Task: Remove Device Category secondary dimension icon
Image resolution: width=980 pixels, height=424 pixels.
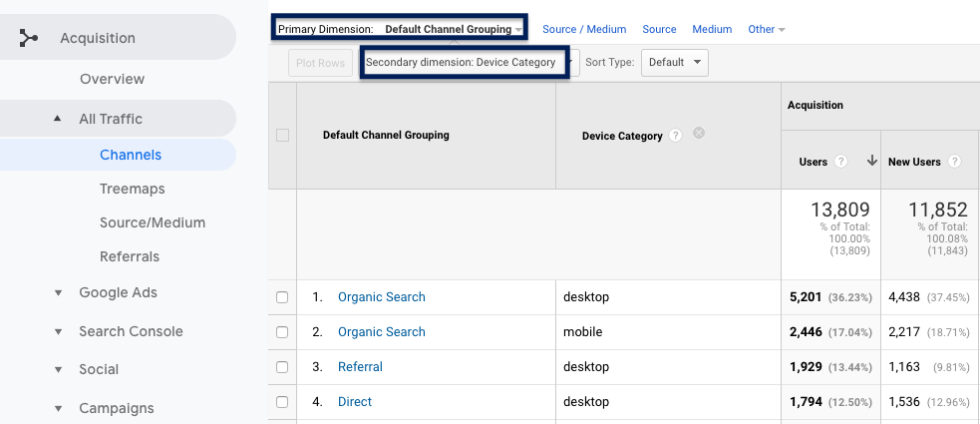Action: click(699, 133)
